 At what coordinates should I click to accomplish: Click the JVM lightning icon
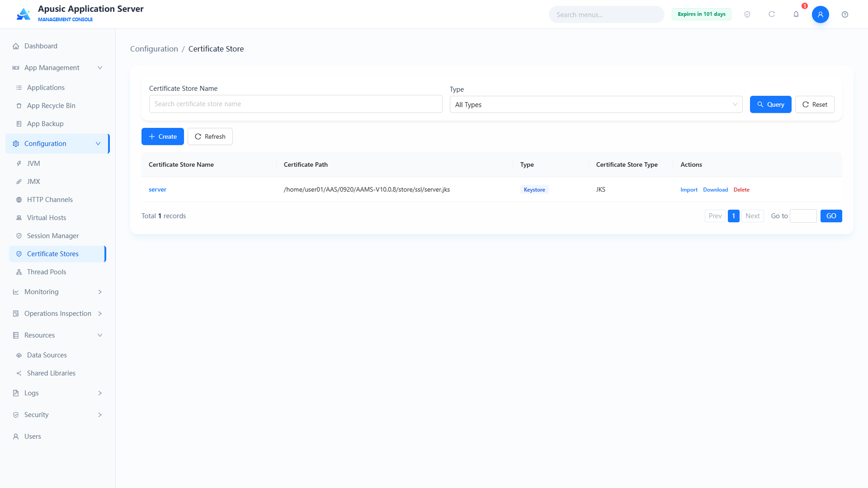tap(19, 164)
